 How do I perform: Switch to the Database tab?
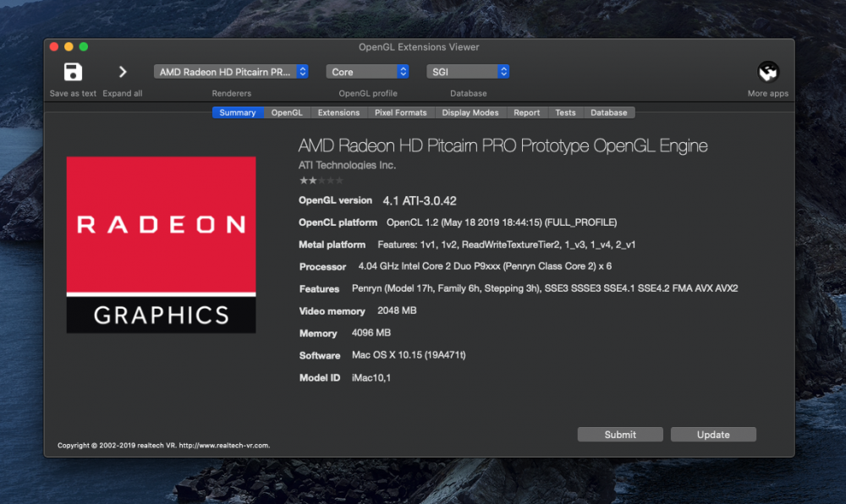coord(608,112)
